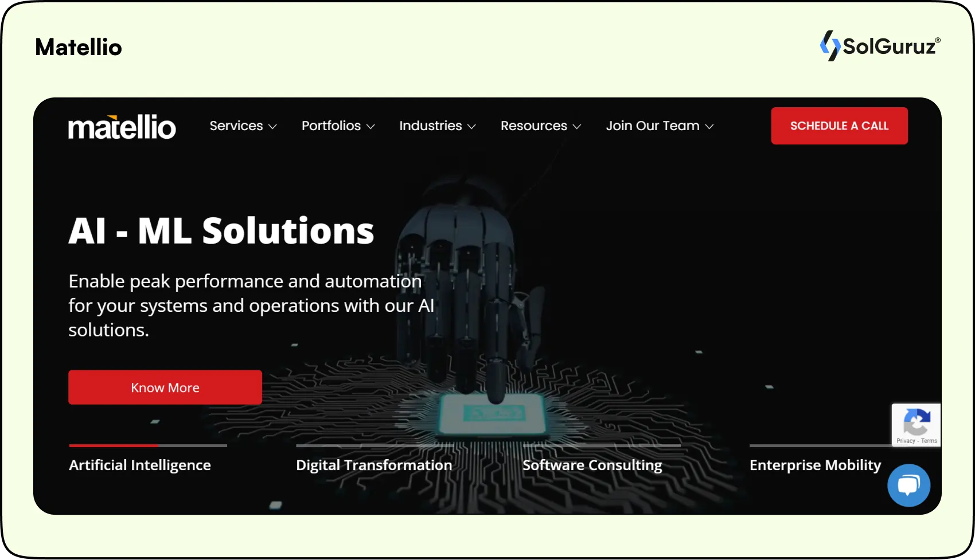Click the chevron beside Resources
The image size is (975, 560).
tap(577, 127)
